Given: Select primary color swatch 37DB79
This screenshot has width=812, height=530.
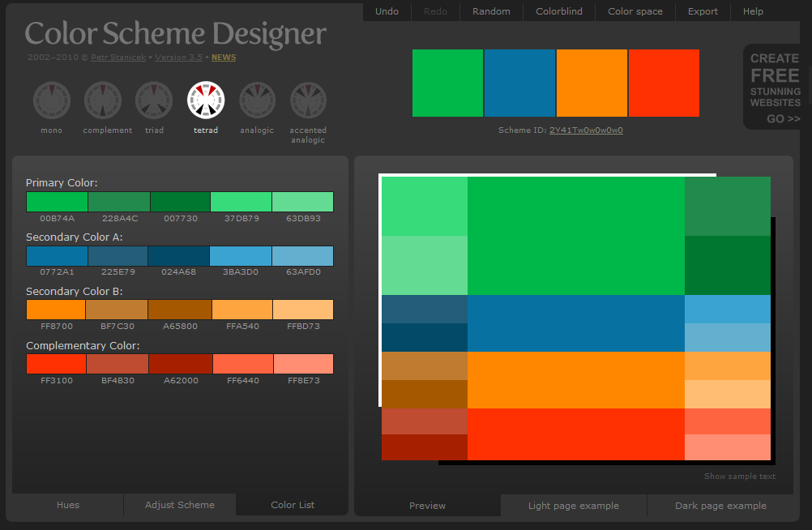Looking at the screenshot, I should [x=241, y=202].
